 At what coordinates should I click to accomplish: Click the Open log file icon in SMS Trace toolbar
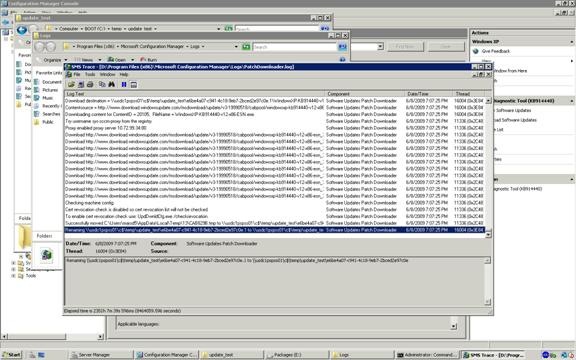[71, 84]
